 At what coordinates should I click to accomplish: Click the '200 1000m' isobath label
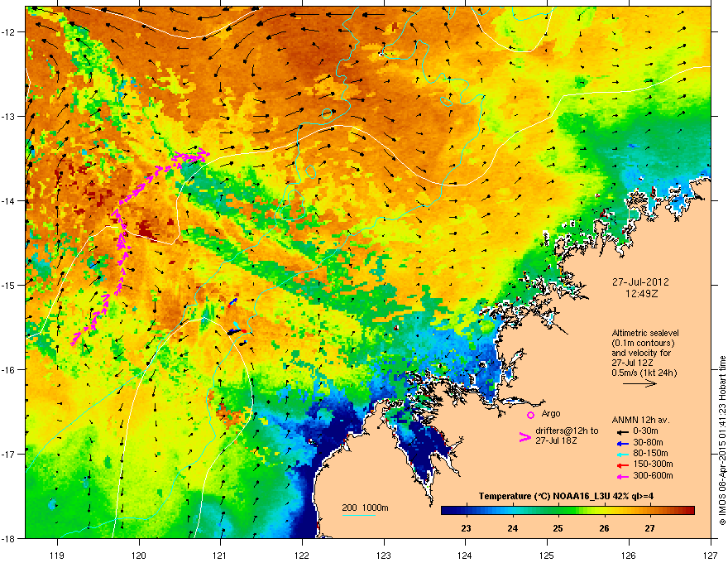point(365,508)
